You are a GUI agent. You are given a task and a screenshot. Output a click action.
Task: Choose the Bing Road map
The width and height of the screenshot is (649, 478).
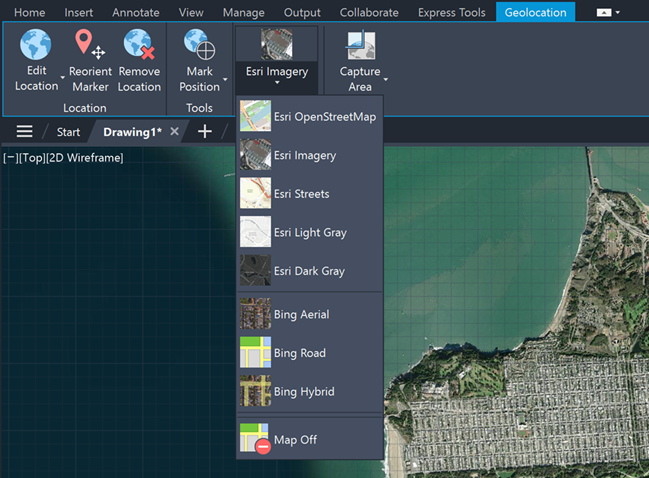tap(298, 353)
